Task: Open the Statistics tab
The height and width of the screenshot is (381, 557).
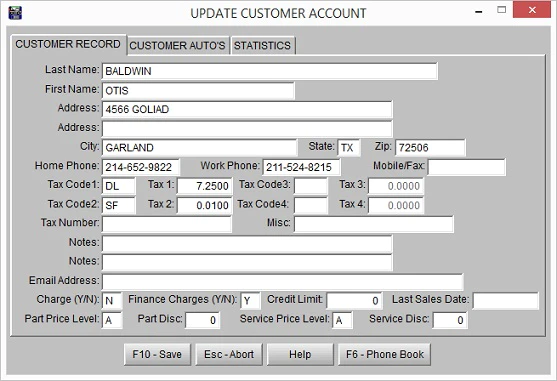Action: (x=263, y=45)
